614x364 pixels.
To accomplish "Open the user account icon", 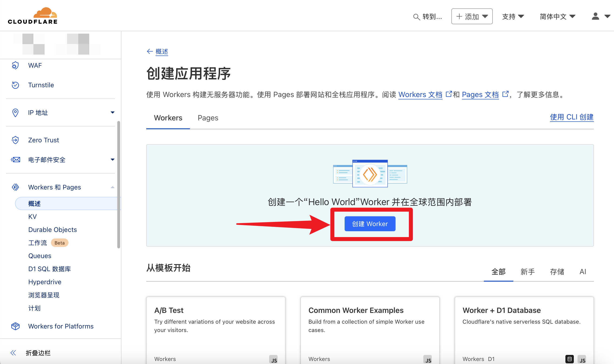I will [x=595, y=16].
